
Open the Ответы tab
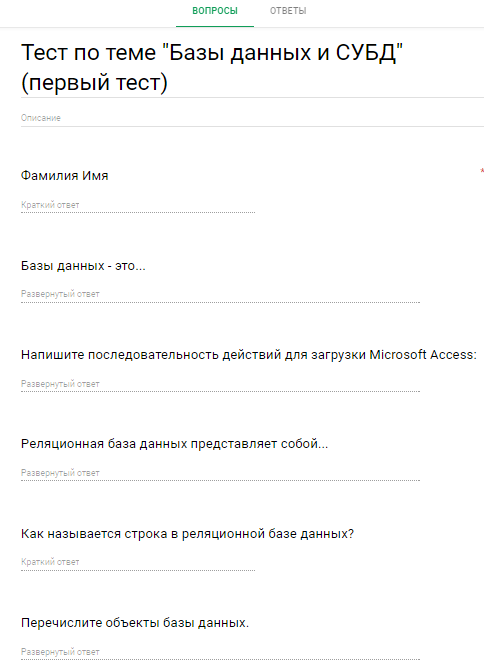[288, 11]
